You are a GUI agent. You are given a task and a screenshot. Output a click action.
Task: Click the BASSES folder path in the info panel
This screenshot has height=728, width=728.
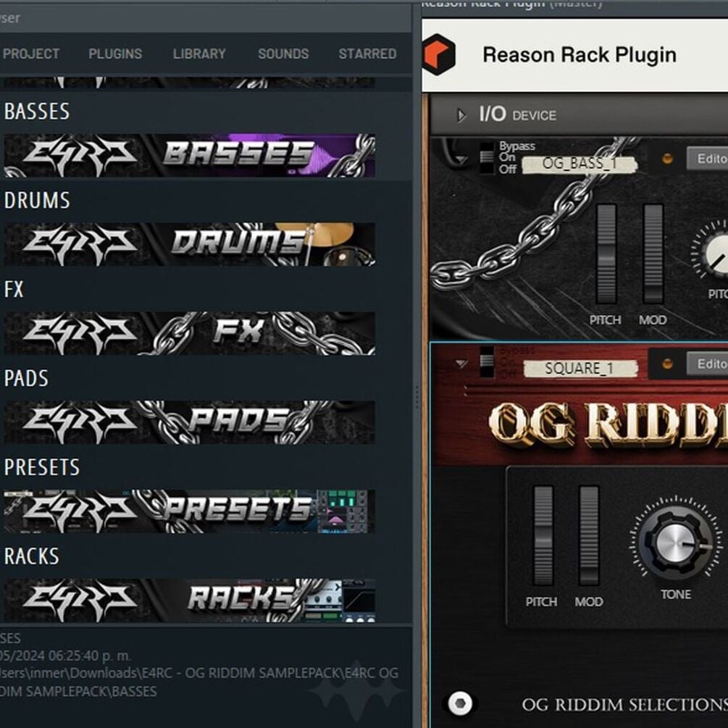[x=198, y=682]
